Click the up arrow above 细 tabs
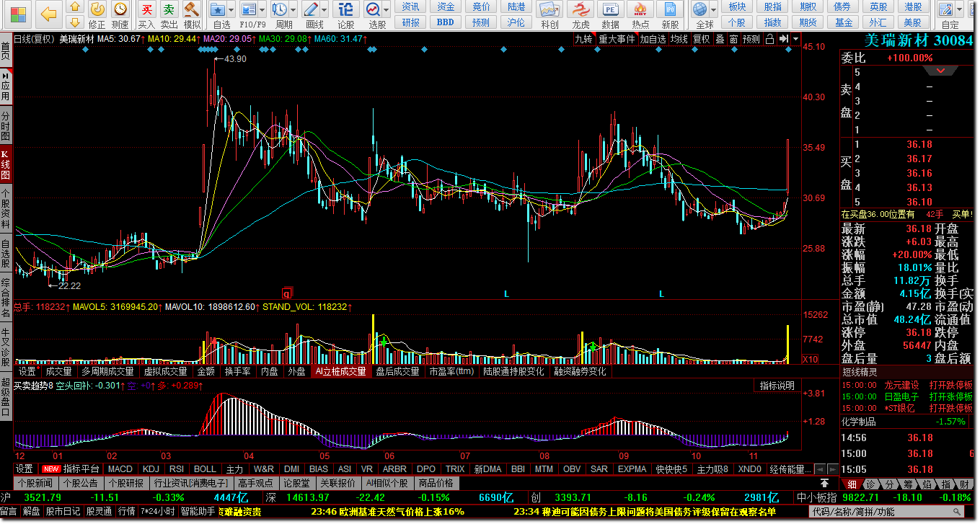The image size is (980, 524). pos(824,482)
